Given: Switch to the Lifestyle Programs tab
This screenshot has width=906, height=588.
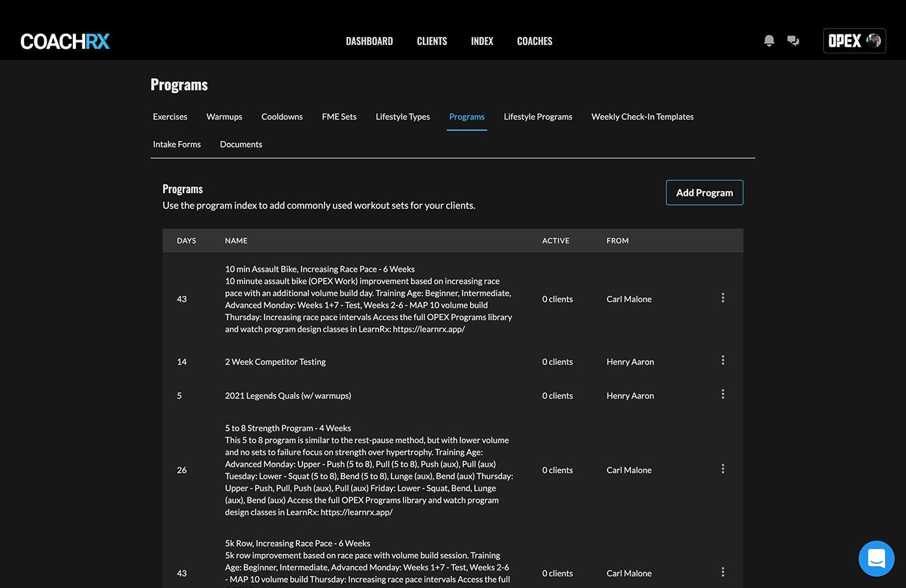Looking at the screenshot, I should pos(538,117).
